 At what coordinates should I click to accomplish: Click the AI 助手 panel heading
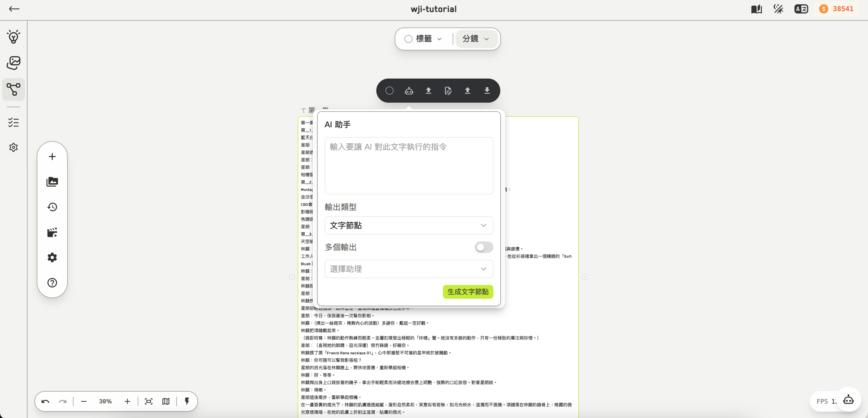(x=338, y=124)
